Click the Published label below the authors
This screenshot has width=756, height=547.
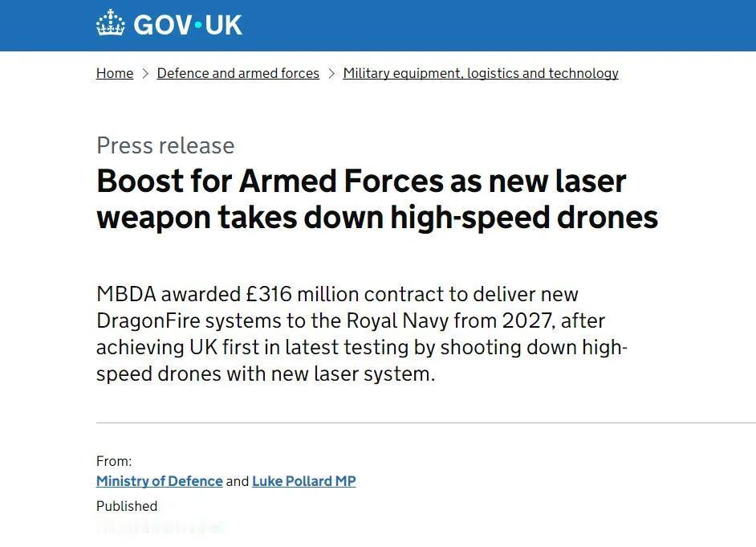(x=127, y=506)
